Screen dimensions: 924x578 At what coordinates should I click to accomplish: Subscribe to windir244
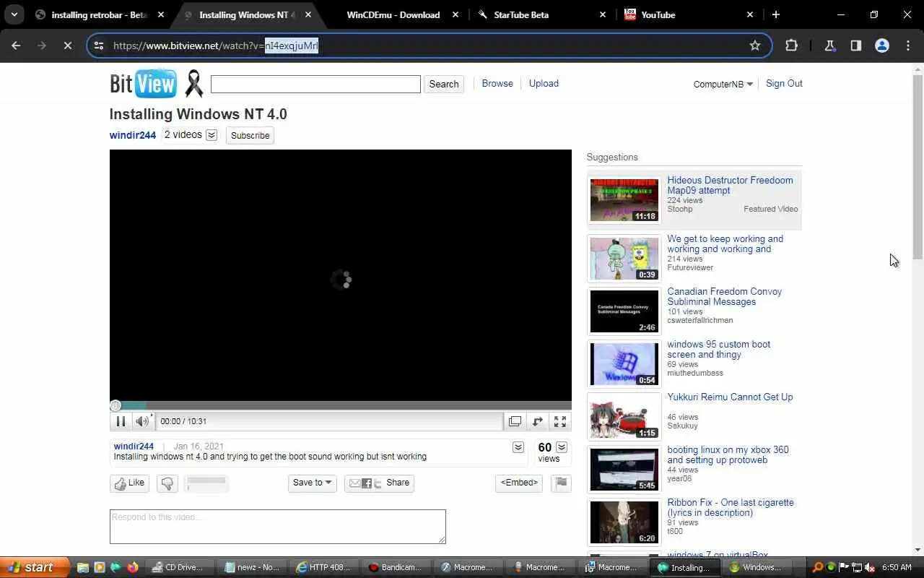click(x=250, y=135)
